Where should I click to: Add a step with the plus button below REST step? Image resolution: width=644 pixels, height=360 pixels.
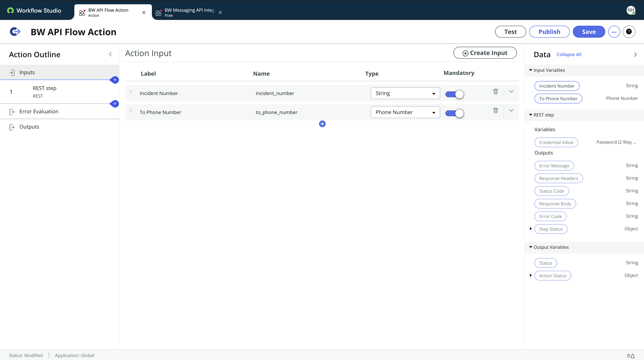115,104
